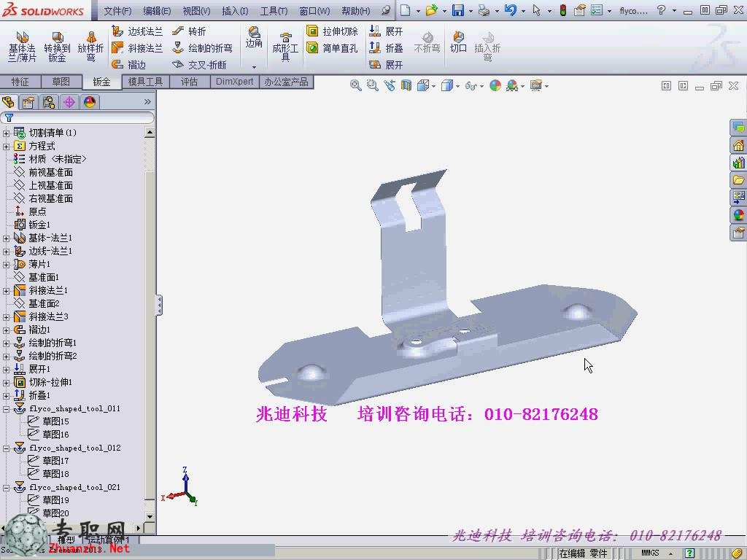Collapse the flyco_shaped_tool_011 node
The width and height of the screenshot is (747, 560).
point(6,408)
